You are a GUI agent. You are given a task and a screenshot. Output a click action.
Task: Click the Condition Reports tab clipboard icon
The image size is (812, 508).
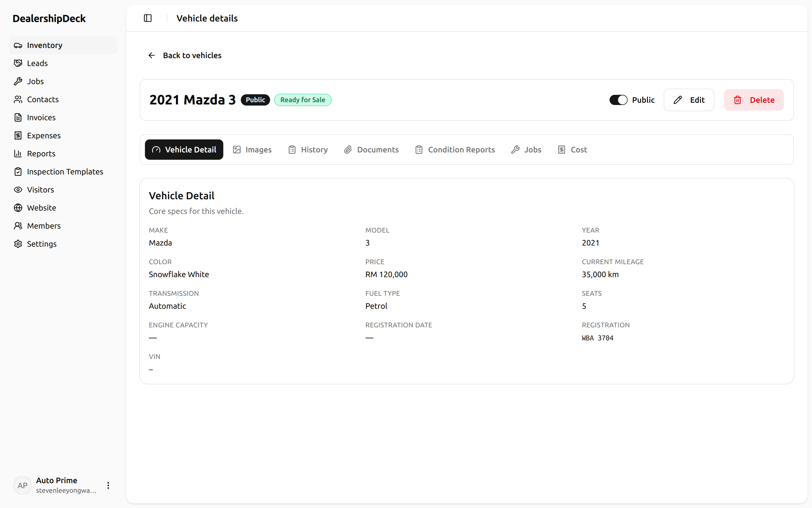coord(419,150)
